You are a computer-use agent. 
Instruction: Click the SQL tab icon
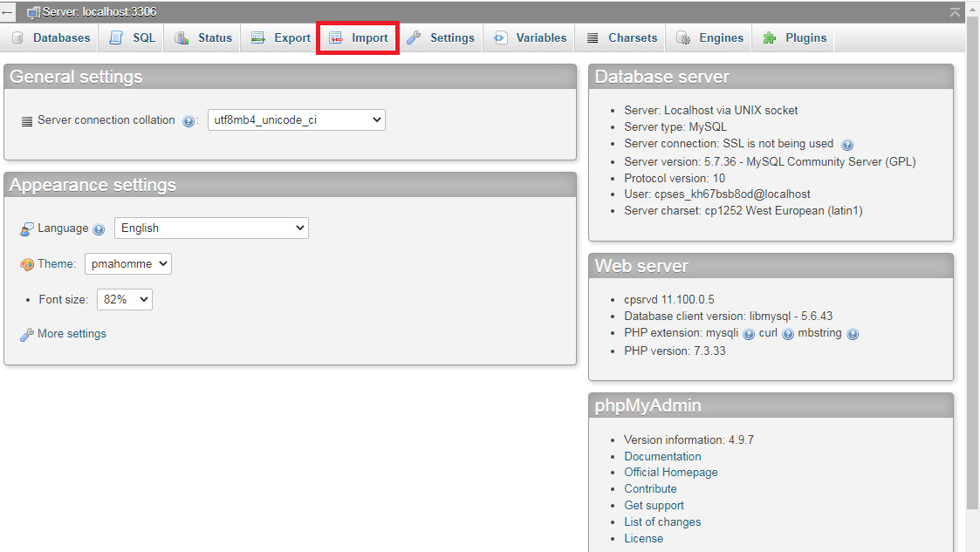coord(116,38)
